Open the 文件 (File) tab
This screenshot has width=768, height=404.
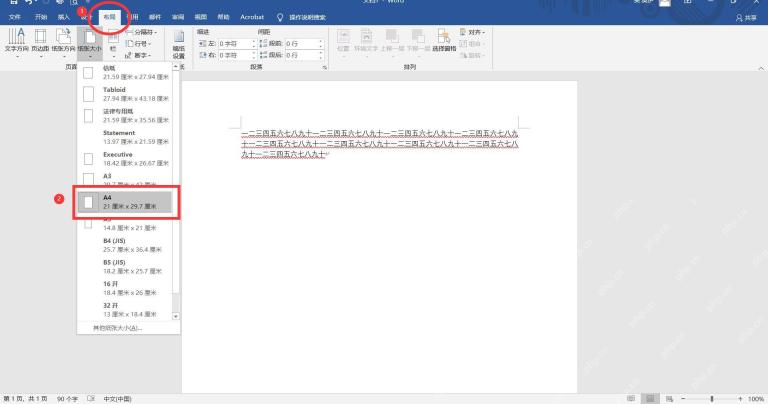[x=15, y=17]
